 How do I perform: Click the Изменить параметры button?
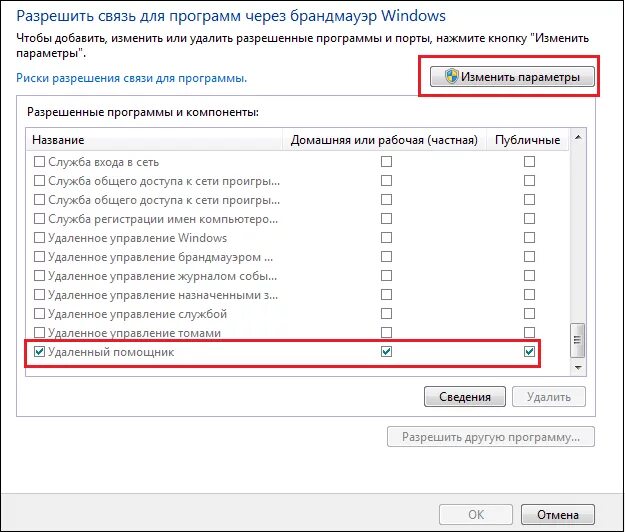click(512, 76)
